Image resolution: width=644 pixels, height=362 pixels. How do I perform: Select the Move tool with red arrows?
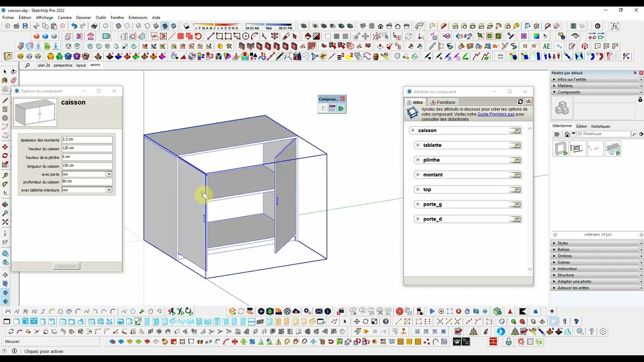click(5, 147)
